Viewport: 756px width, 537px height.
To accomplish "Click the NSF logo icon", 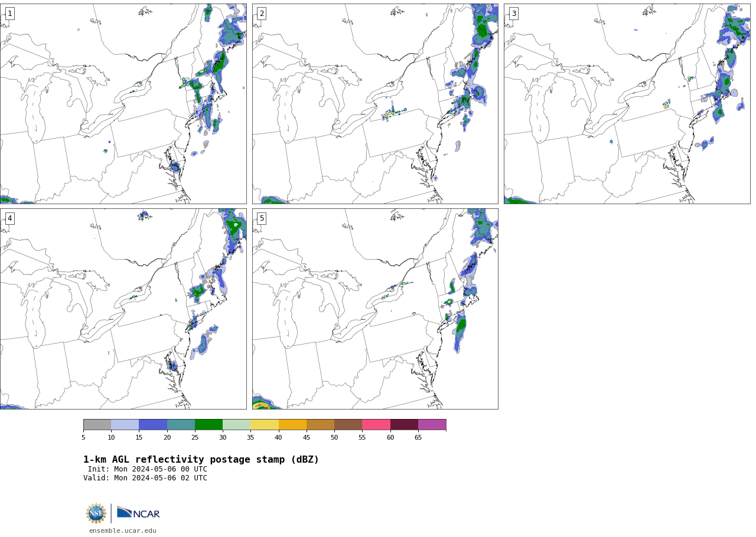I will coord(96,513).
